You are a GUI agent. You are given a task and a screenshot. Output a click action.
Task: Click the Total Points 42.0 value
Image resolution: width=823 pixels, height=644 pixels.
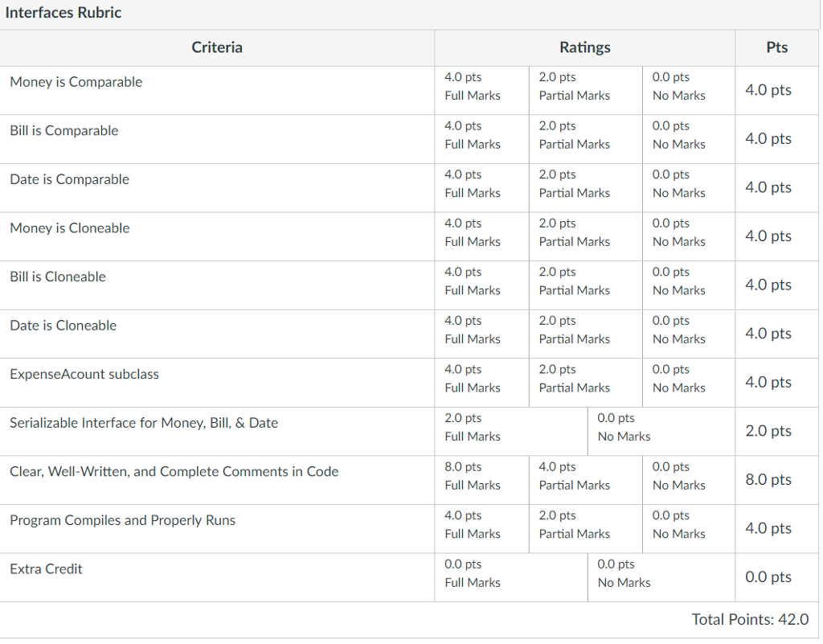pyautogui.click(x=751, y=619)
